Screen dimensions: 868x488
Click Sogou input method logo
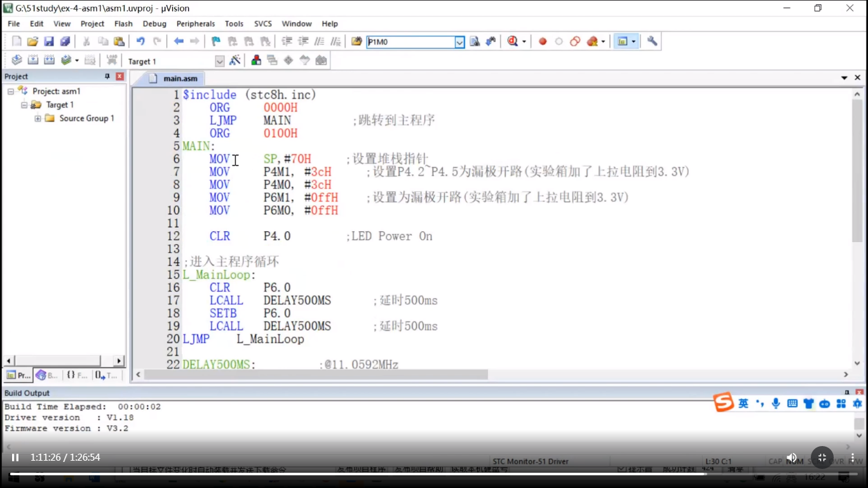723,403
